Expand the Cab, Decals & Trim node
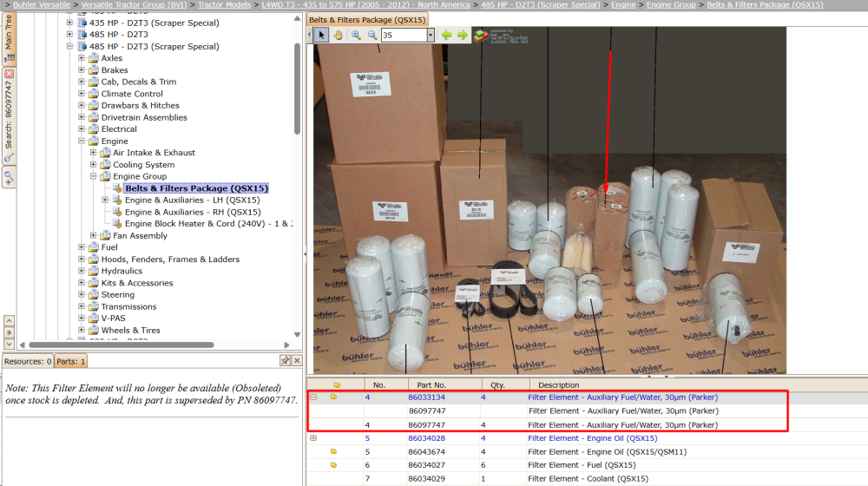This screenshot has width=868, height=486. (82, 82)
